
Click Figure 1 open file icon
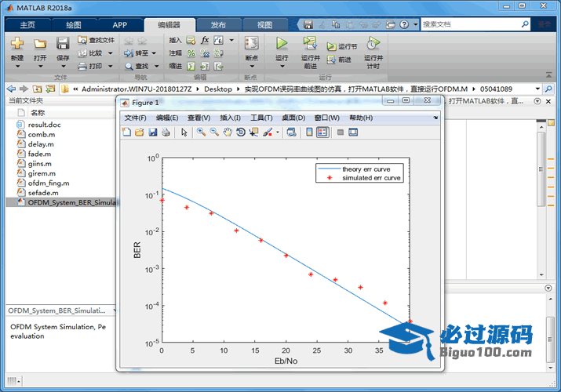(140, 132)
